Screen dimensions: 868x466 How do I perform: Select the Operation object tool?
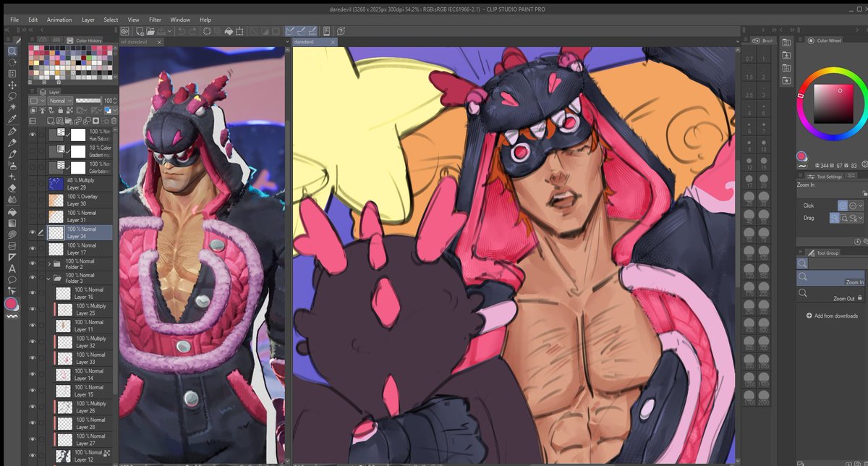(x=12, y=73)
